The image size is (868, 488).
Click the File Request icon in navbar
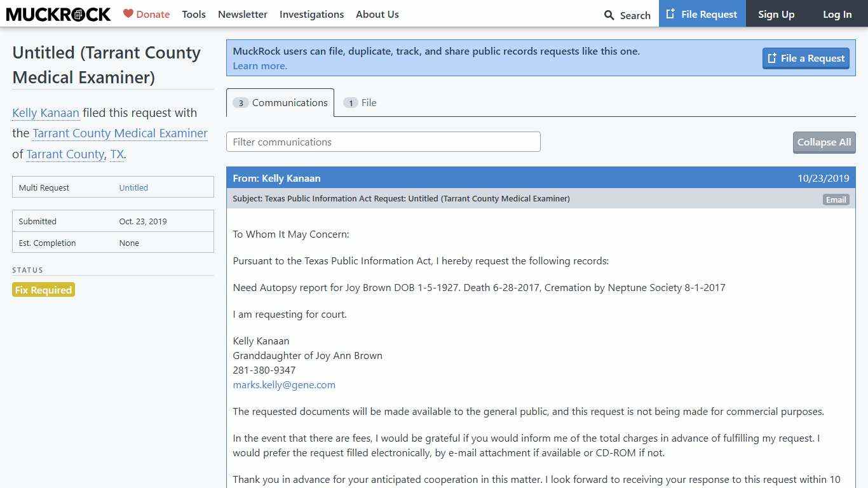point(670,14)
